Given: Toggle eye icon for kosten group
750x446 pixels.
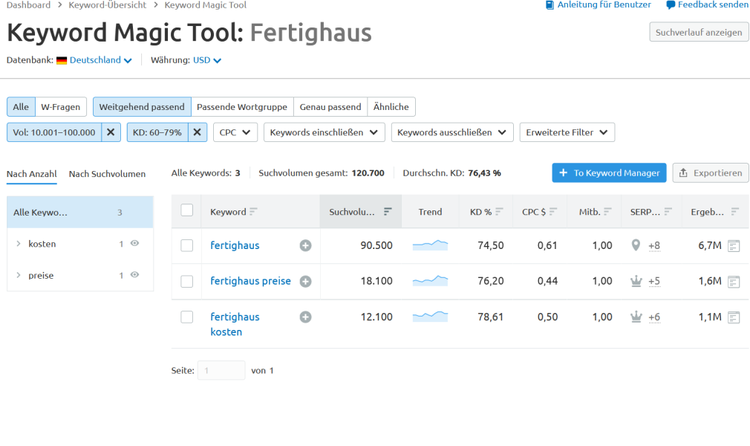Looking at the screenshot, I should click(x=135, y=243).
